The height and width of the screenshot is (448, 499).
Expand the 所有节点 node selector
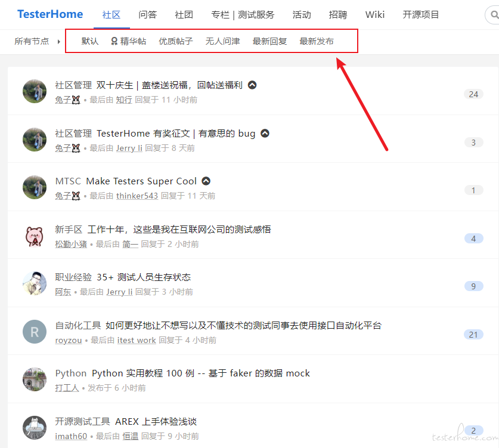[x=32, y=41]
